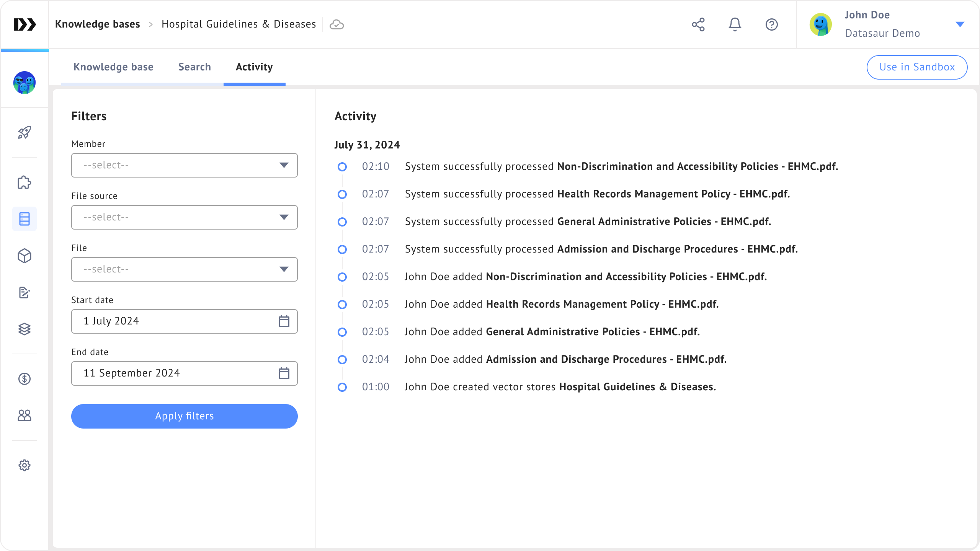Screen dimensions: 980x551
Task: Switch to the Search tab
Action: tap(194, 67)
